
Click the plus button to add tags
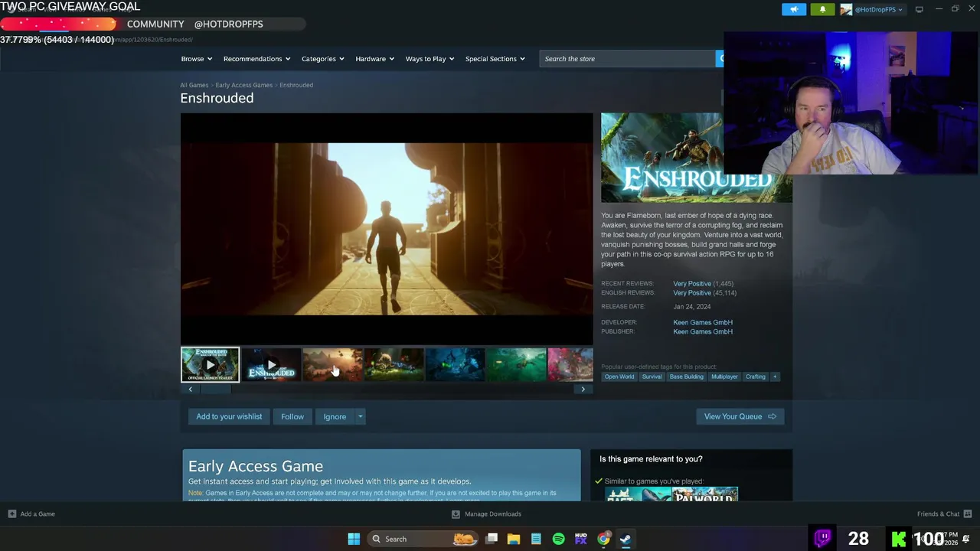click(775, 377)
